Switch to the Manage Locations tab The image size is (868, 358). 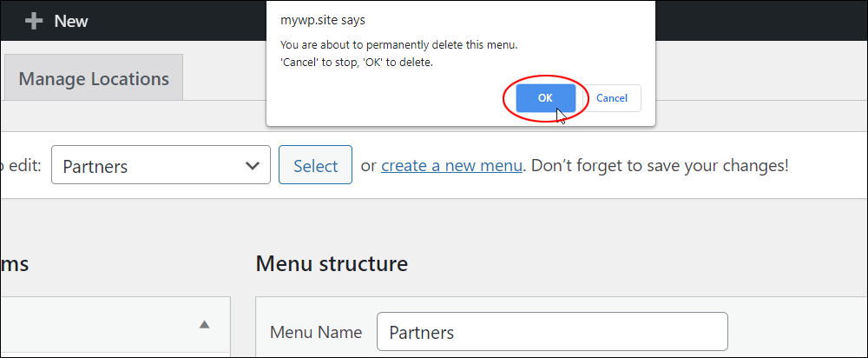[x=94, y=78]
